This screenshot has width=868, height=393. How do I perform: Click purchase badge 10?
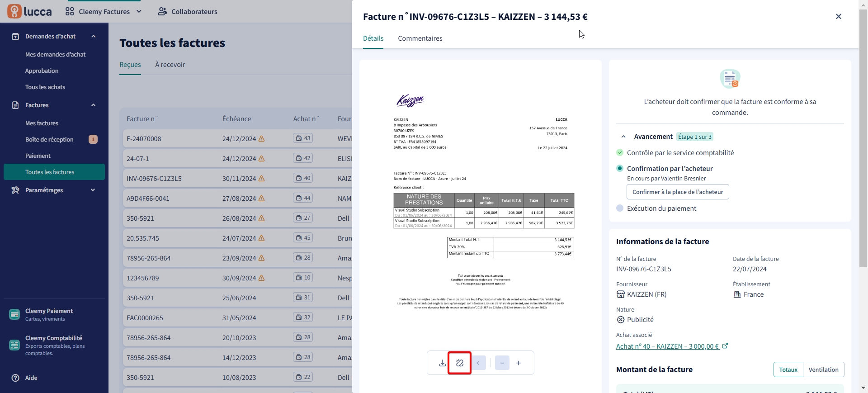pos(303,278)
